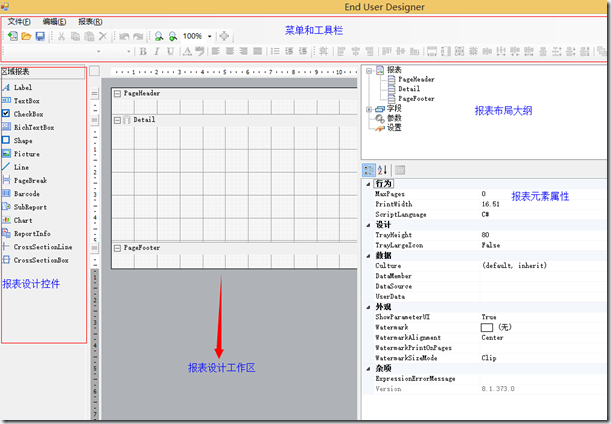This screenshot has width=611, height=424.
Task: Open the 文件(F) menu
Action: click(19, 22)
